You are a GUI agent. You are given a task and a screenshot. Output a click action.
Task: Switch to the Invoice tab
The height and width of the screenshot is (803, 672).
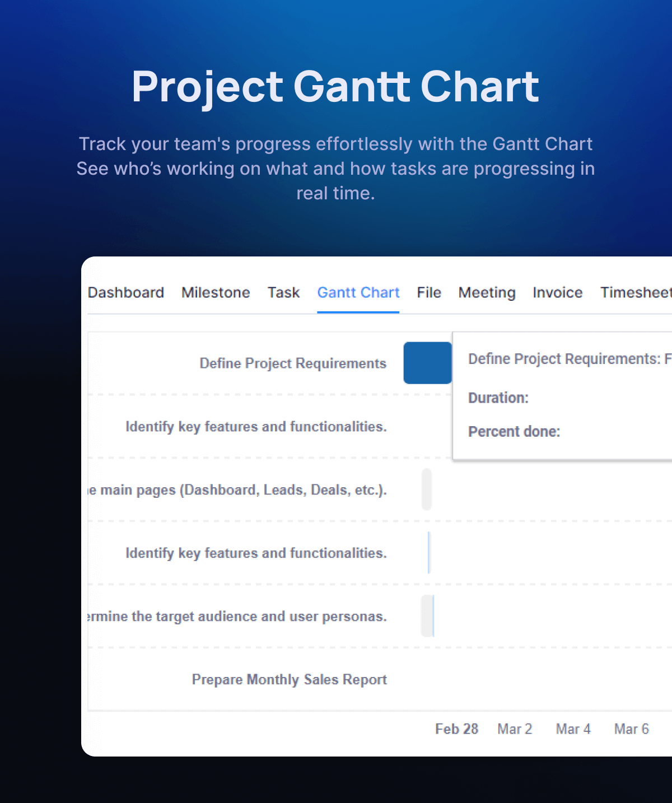point(558,292)
